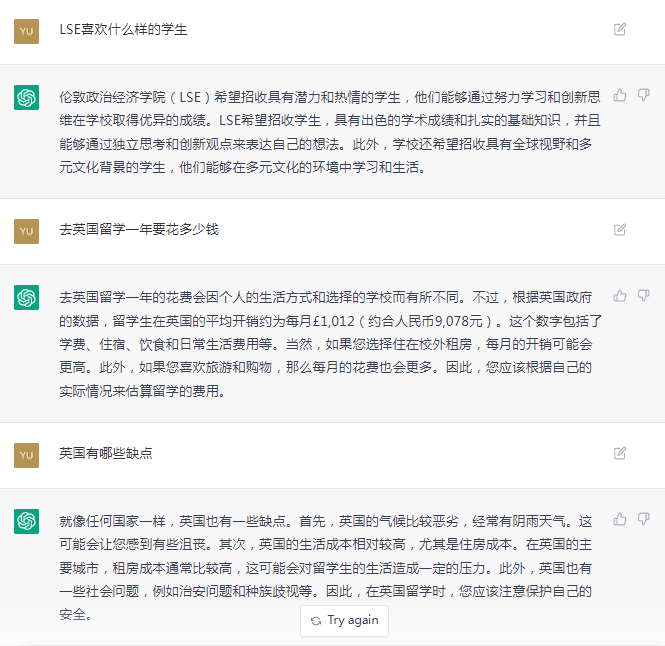The image size is (665, 646).
Task: Click the ChatGPT logo beside the £1,012 answer
Action: (26, 297)
